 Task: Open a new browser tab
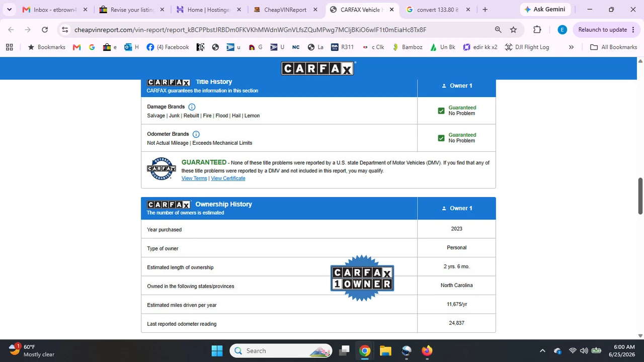(485, 10)
